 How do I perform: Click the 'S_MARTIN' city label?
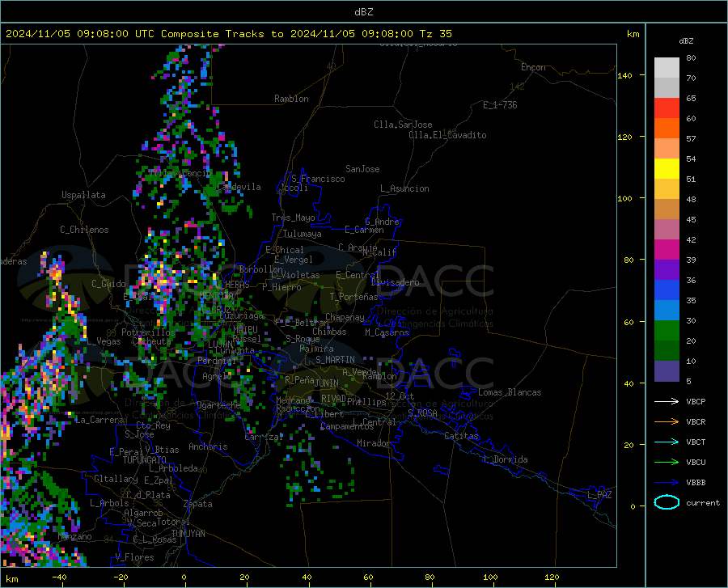click(x=335, y=360)
